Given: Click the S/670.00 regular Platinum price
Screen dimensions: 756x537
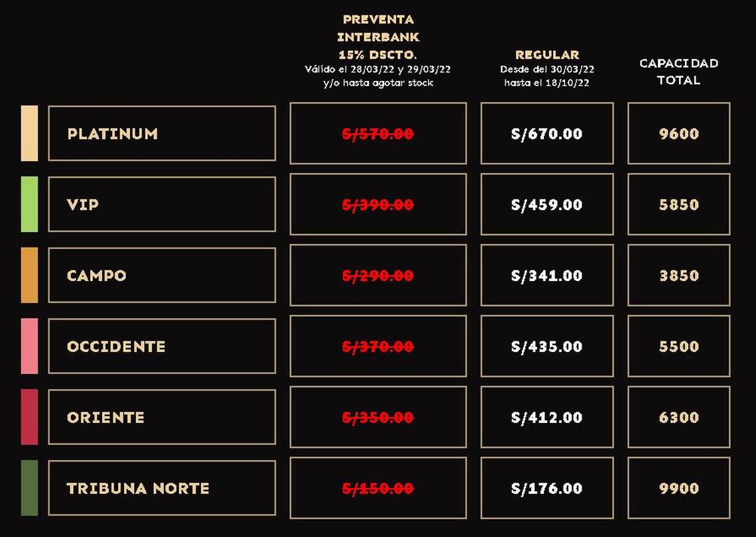Looking at the screenshot, I should (547, 133).
